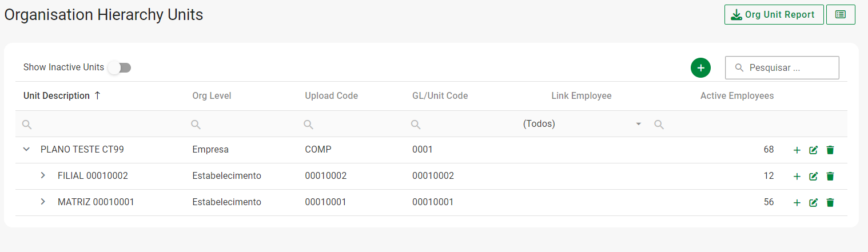Expand the MATRIZ 00010001 row
Viewport: 868px width, 252px height.
click(x=43, y=202)
